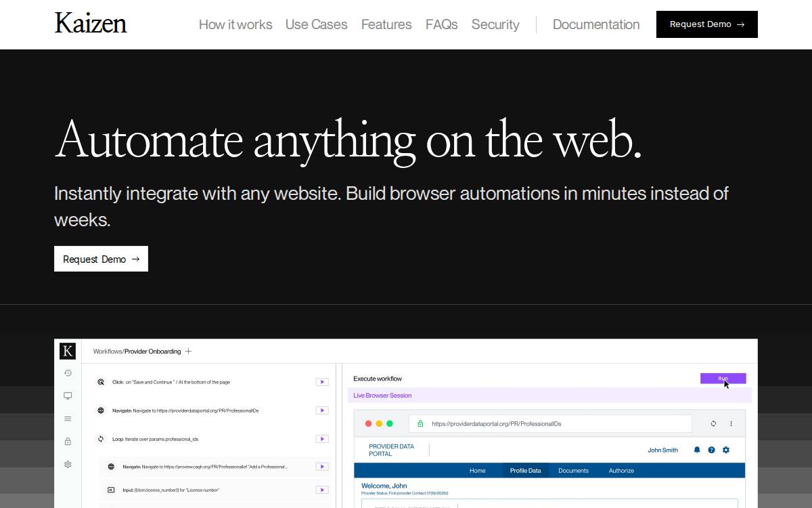The image size is (812, 508).
Task: Select the Loop: Iterate over params text
Action: click(155, 439)
